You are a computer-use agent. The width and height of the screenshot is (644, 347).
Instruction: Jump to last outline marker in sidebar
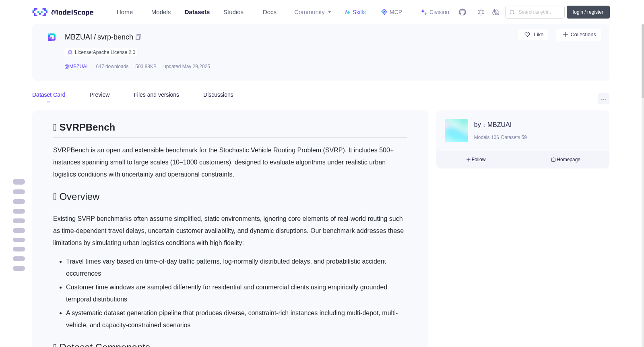click(x=19, y=268)
